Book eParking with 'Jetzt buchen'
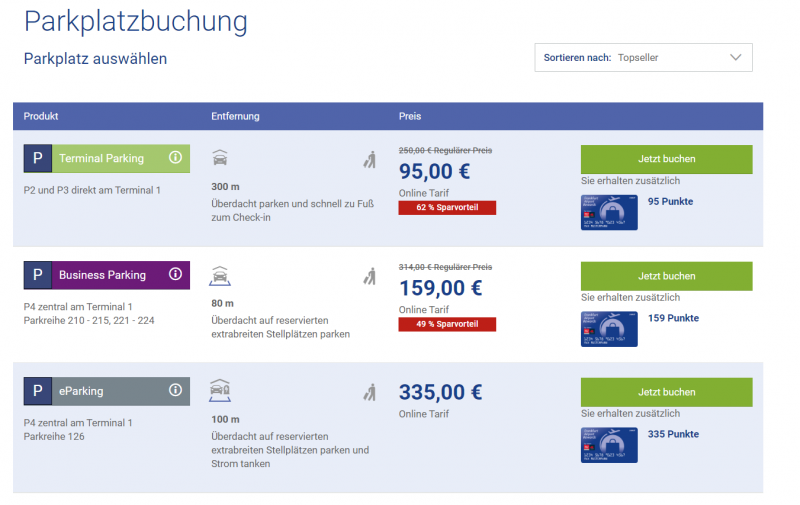 [x=666, y=392]
